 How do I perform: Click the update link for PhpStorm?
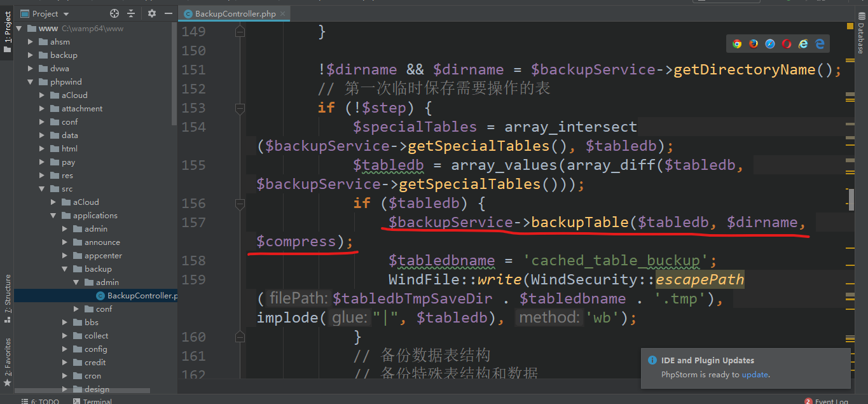click(x=755, y=375)
